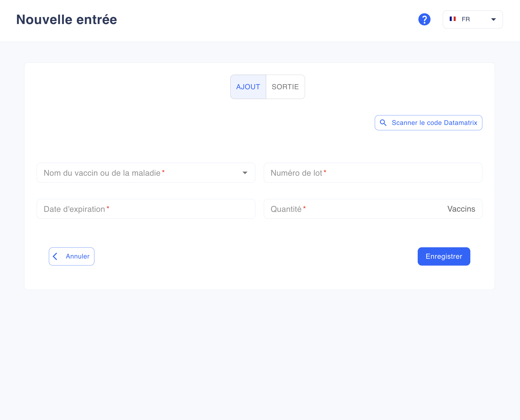Image resolution: width=520 pixels, height=420 pixels.
Task: Click the French flag icon
Action: [452, 19]
